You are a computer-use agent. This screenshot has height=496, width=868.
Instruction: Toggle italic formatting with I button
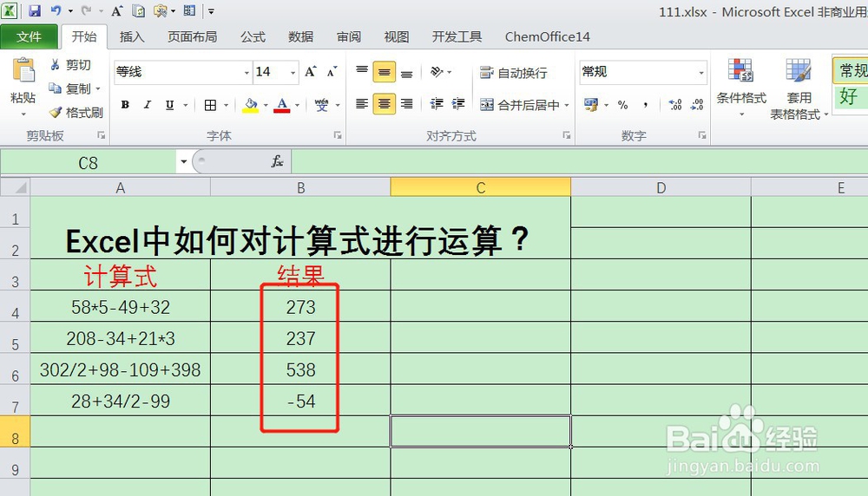pyautogui.click(x=148, y=105)
